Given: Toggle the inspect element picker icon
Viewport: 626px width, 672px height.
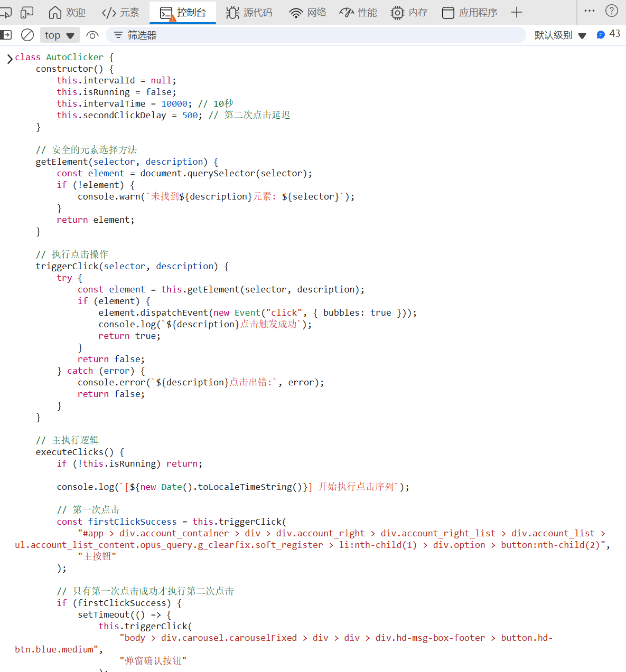Looking at the screenshot, I should point(5,12).
